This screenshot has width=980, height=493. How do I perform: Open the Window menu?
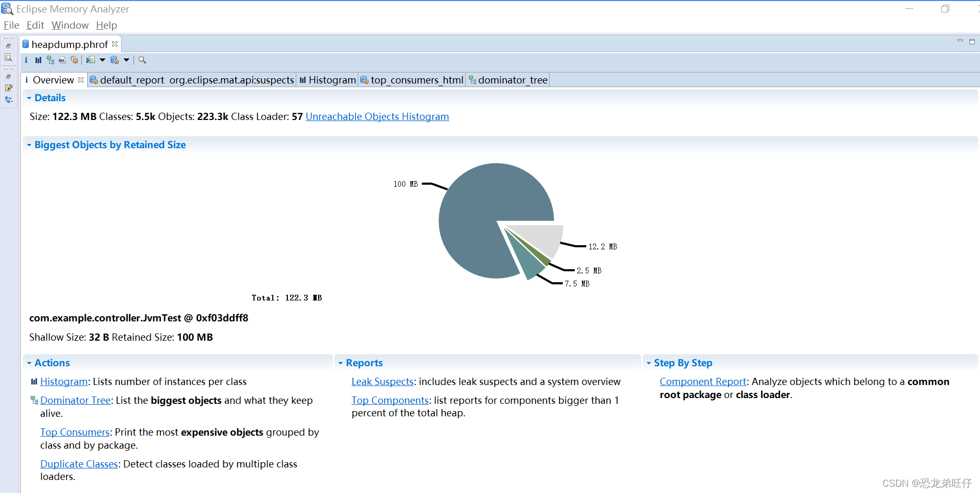click(70, 25)
